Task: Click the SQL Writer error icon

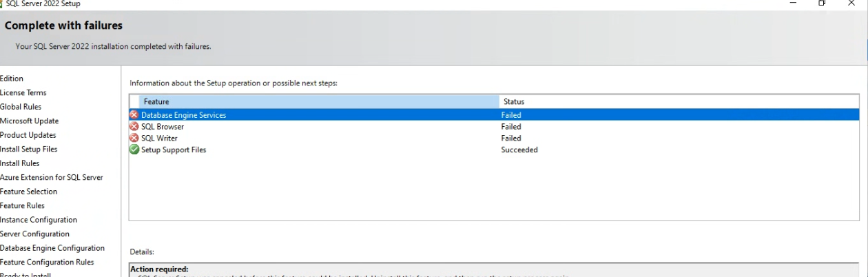Action: (134, 138)
